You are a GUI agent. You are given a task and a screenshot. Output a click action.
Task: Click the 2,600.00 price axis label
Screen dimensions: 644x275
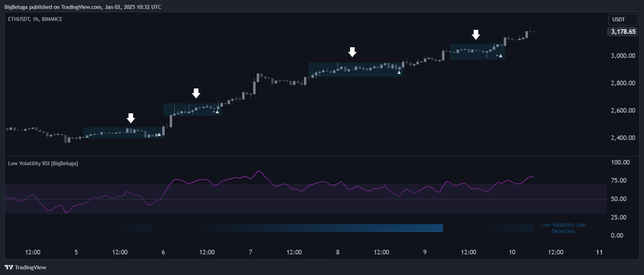[x=623, y=110]
